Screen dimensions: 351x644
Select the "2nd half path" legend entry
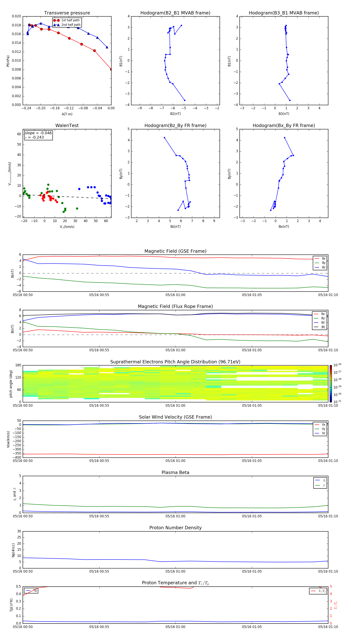[x=67, y=25]
